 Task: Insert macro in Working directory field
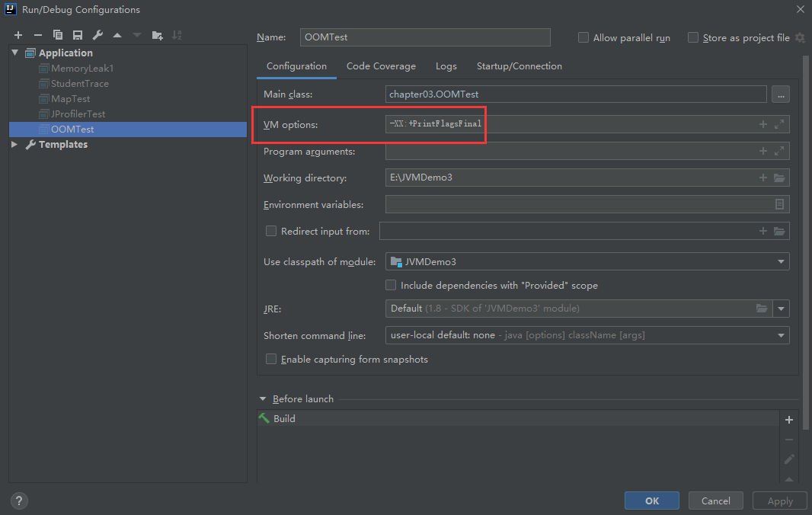[762, 178]
